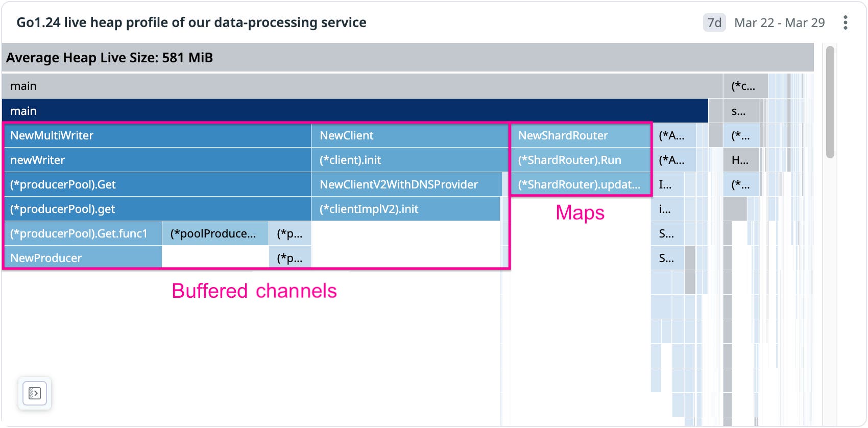Click the NewClient frame
The width and height of the screenshot is (868, 428).
[x=409, y=135]
